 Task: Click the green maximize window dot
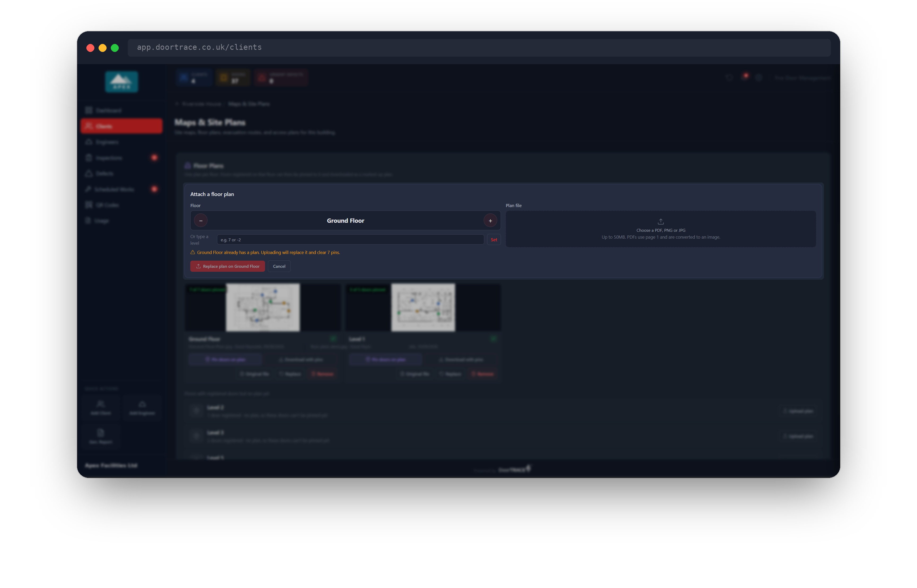[114, 48]
